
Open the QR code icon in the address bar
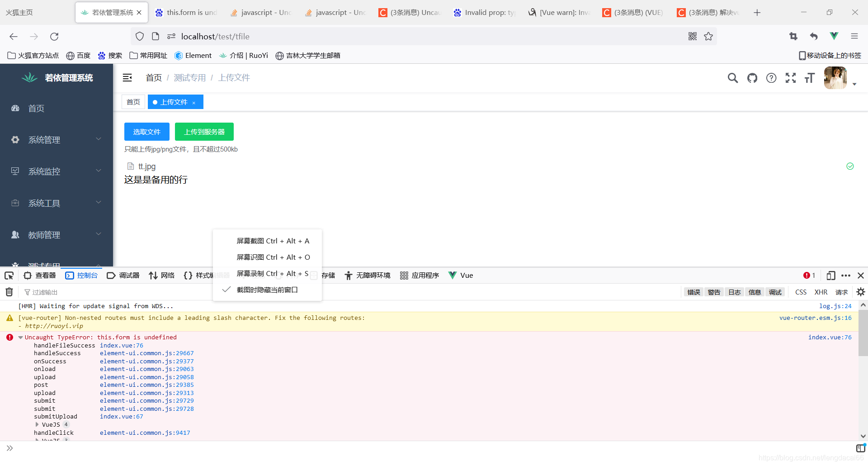(693, 36)
